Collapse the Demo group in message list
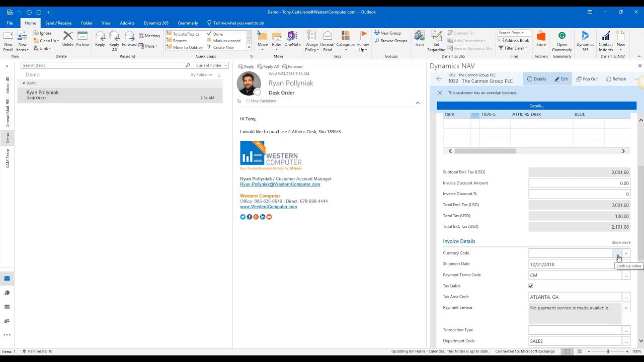The height and width of the screenshot is (362, 644). click(x=24, y=83)
